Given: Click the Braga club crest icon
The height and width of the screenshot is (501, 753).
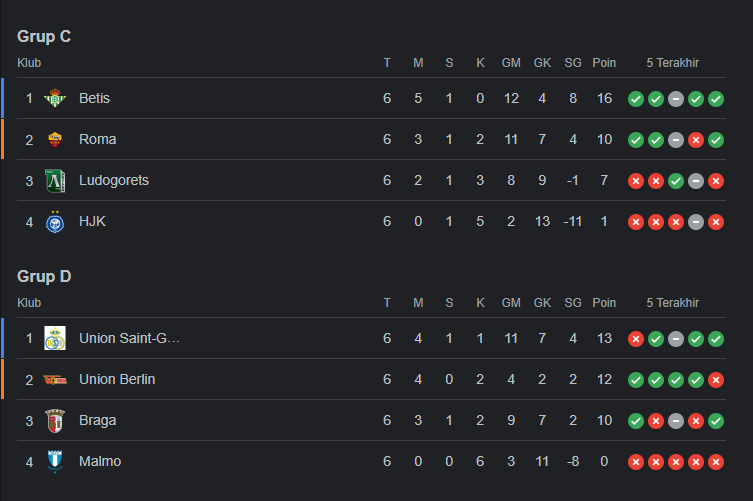Looking at the screenshot, I should [55, 421].
